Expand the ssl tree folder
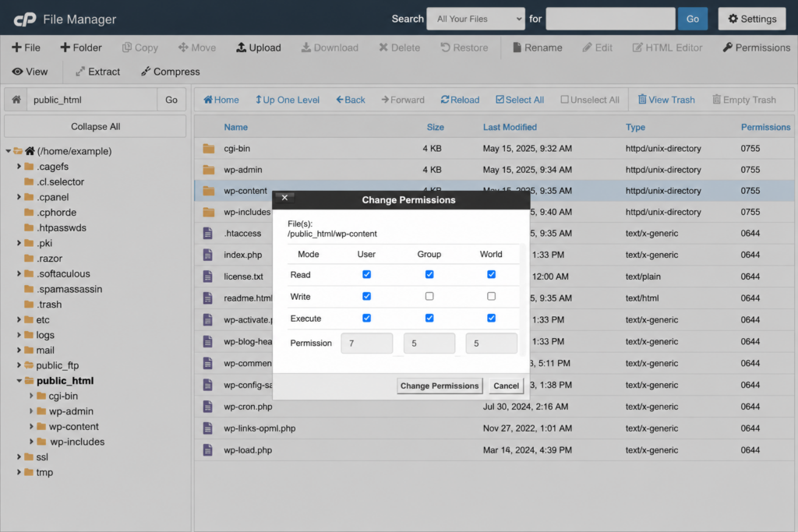 tap(19, 456)
